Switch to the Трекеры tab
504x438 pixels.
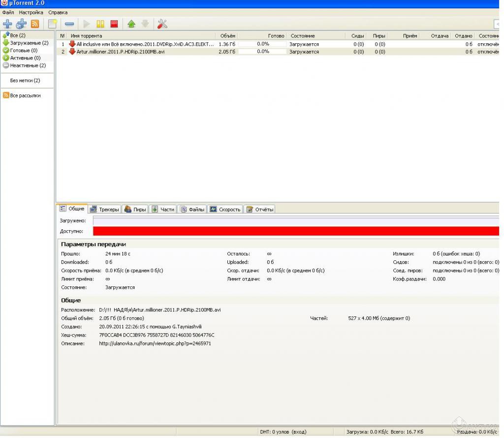click(105, 209)
